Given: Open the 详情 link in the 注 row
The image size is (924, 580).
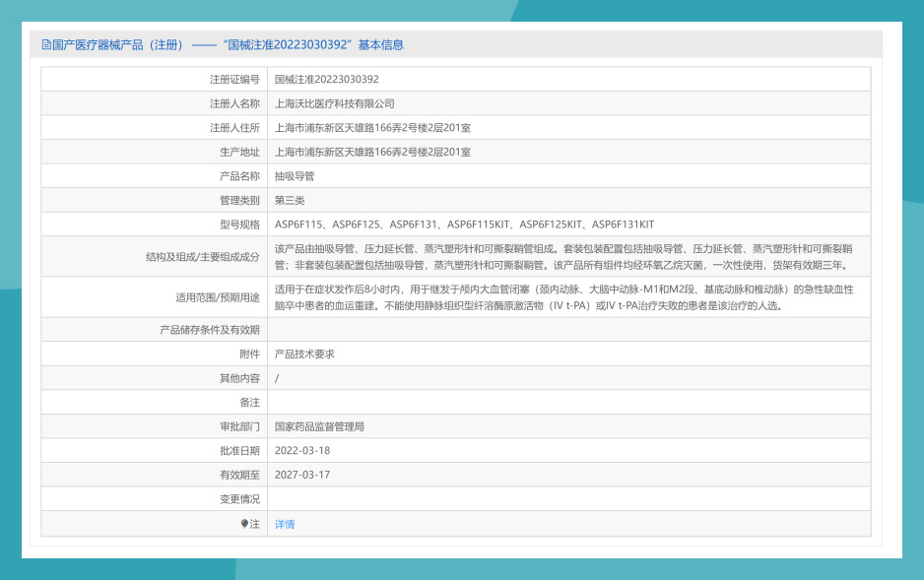Looking at the screenshot, I should point(285,524).
